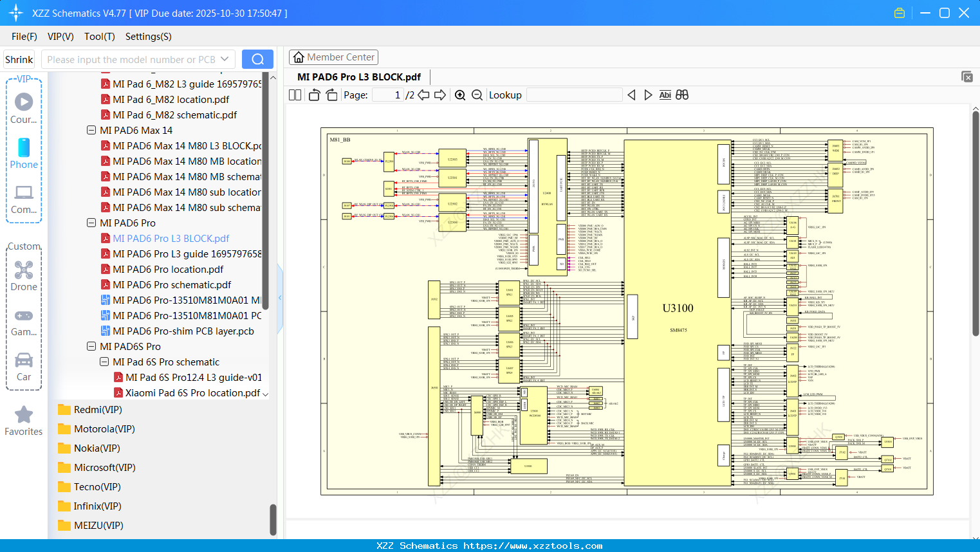This screenshot has width=980, height=552.
Task: Open the Tool(T) menu
Action: click(x=99, y=37)
